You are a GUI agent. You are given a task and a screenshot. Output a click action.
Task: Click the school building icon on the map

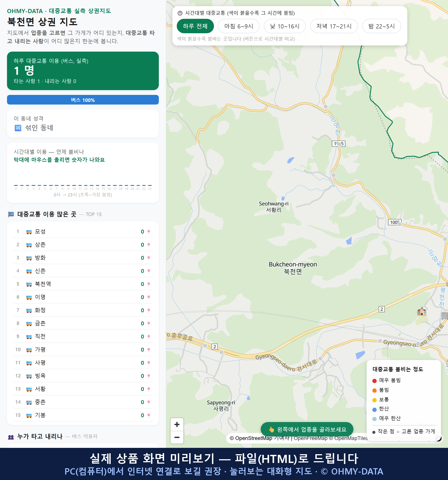click(422, 311)
